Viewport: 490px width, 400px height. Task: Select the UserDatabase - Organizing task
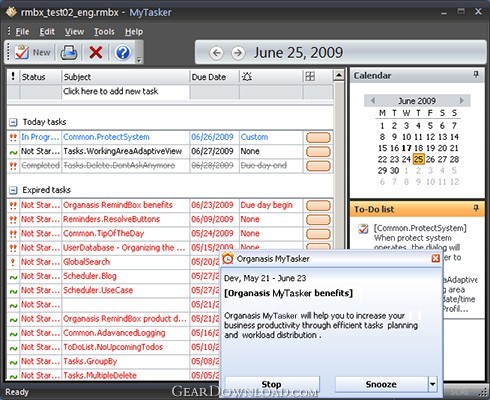click(124, 248)
